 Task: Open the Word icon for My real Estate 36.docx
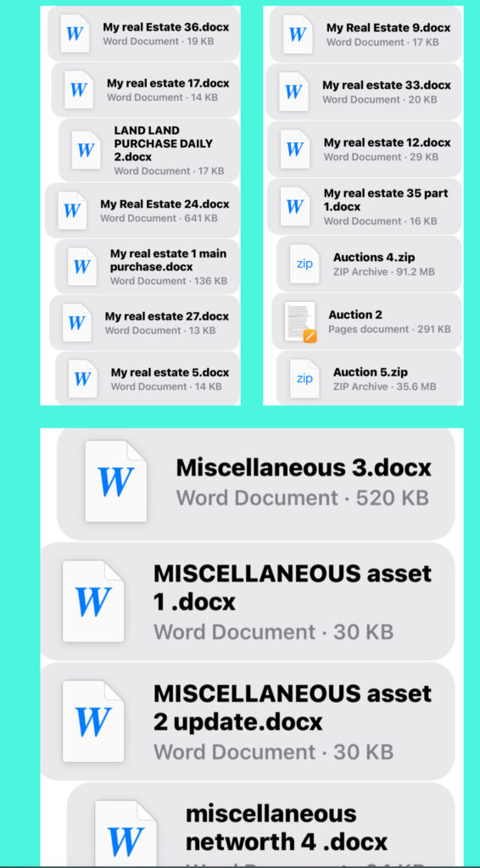coord(75,34)
